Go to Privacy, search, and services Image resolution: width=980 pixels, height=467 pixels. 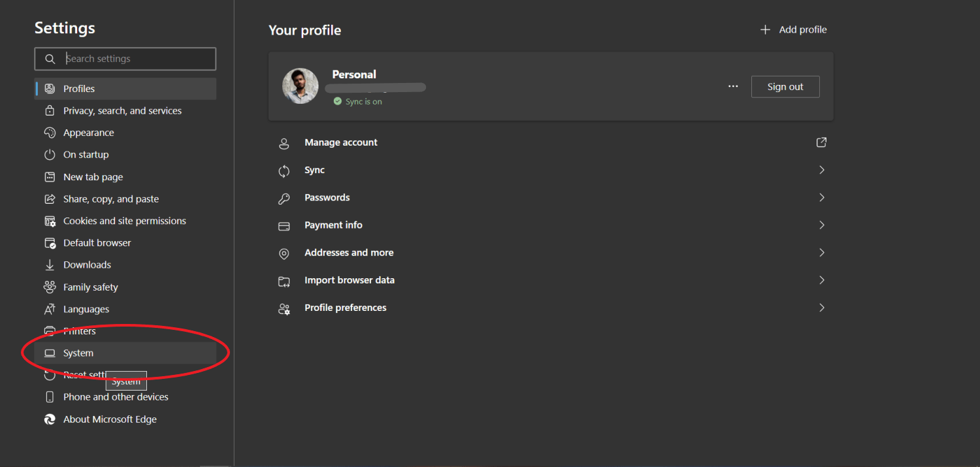click(122, 111)
